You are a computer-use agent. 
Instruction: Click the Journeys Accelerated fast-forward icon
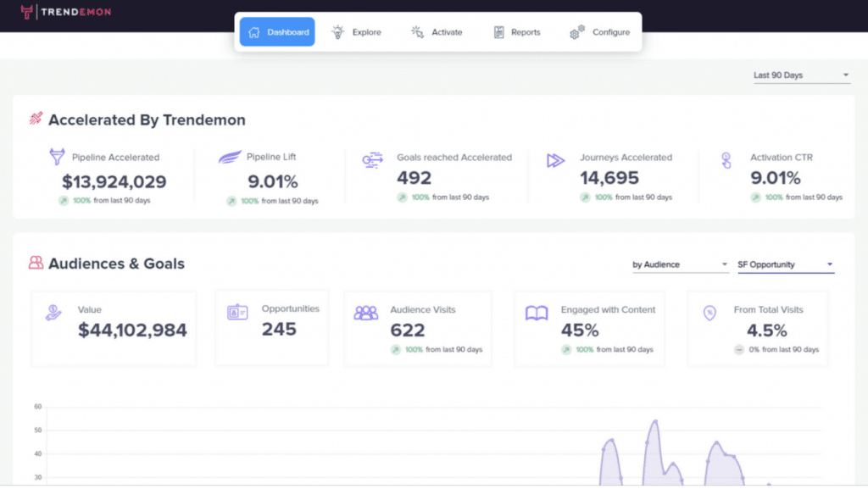coord(555,160)
